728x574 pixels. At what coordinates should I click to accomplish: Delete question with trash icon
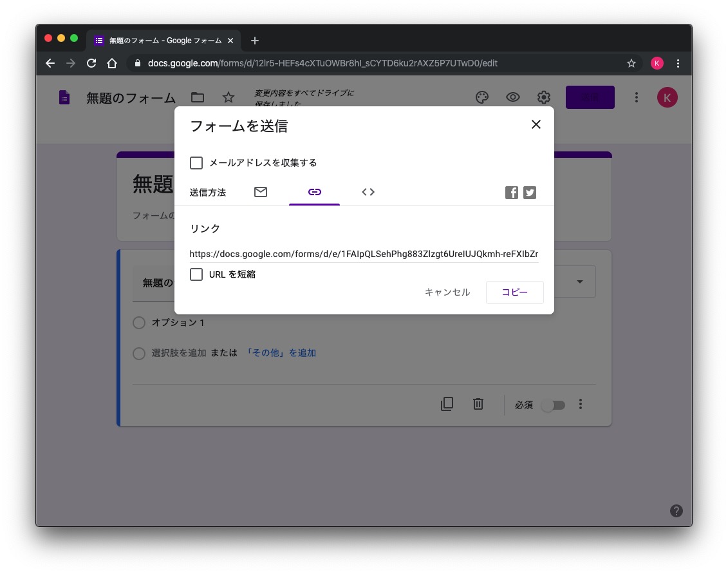478,404
